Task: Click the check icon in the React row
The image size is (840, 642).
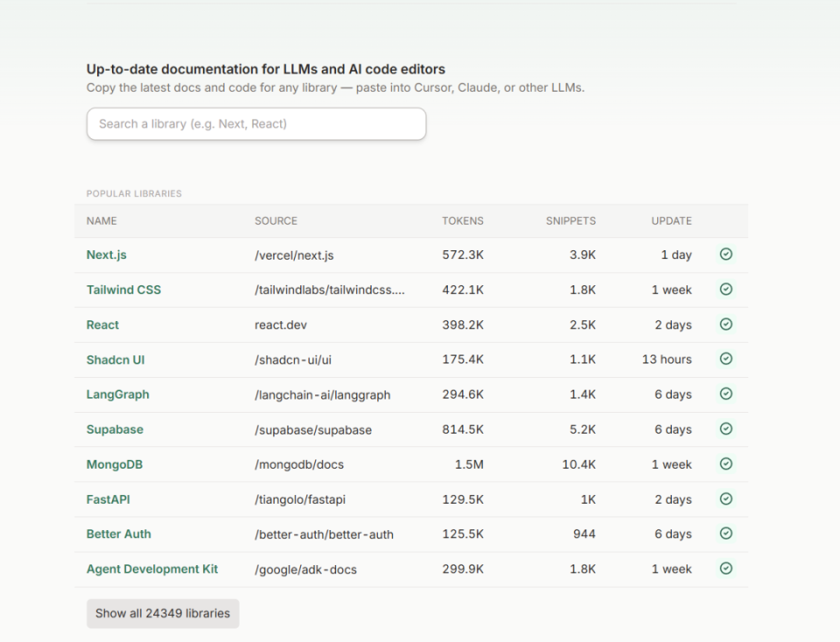Action: pos(726,324)
